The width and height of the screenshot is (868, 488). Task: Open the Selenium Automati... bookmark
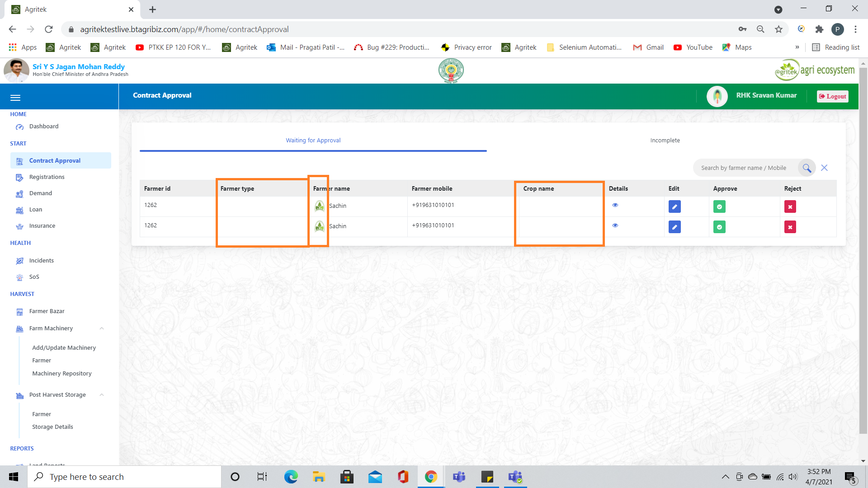tap(584, 47)
